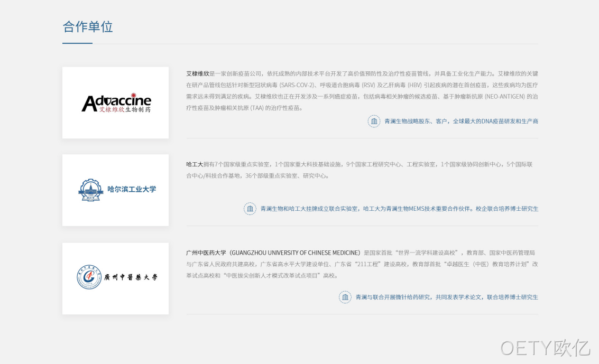
Task: Click building icon beside 微针给药研究 note
Action: (x=345, y=297)
